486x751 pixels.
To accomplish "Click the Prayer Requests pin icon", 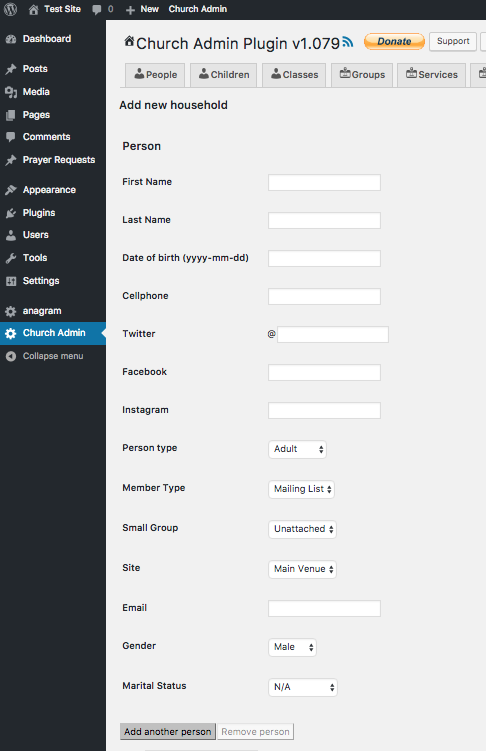I will pyautogui.click(x=11, y=160).
